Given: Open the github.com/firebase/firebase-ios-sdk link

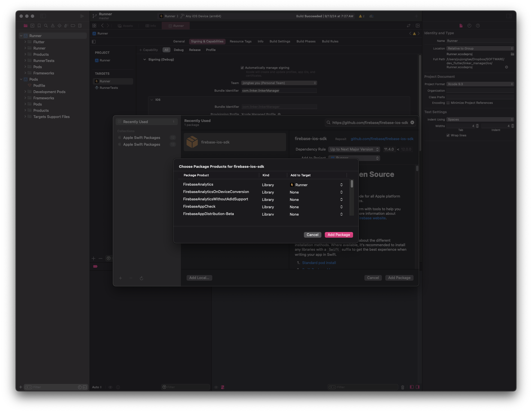Looking at the screenshot, I should coord(382,139).
